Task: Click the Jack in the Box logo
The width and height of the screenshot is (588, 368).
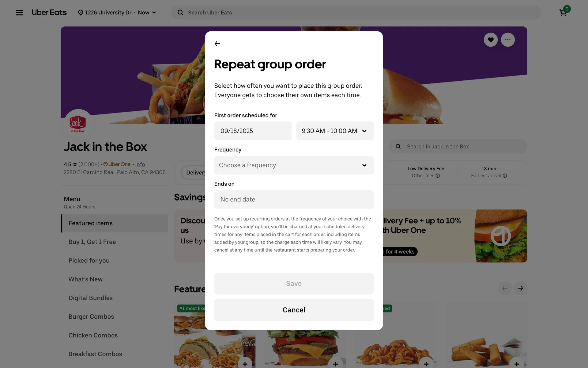Action: tap(78, 124)
